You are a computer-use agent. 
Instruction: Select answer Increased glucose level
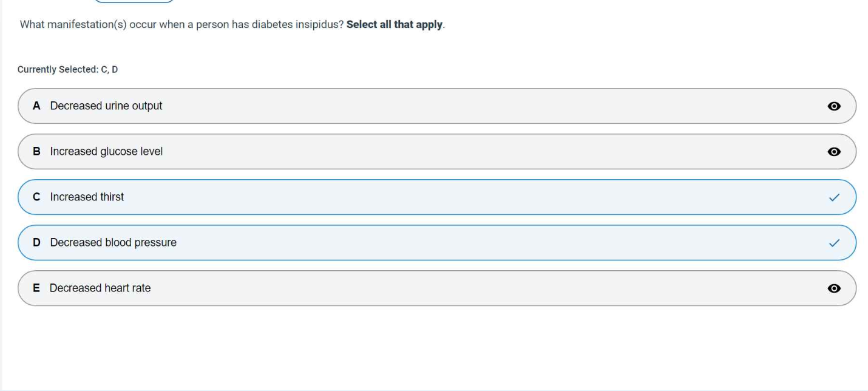106,152
